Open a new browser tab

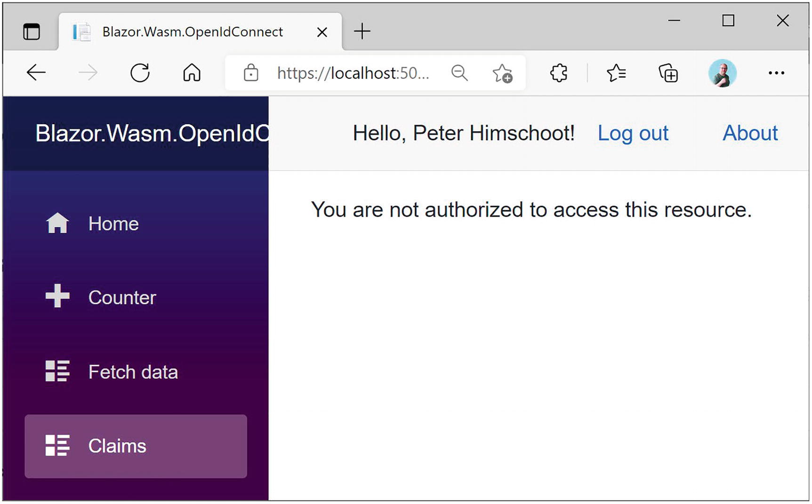pyautogui.click(x=362, y=32)
